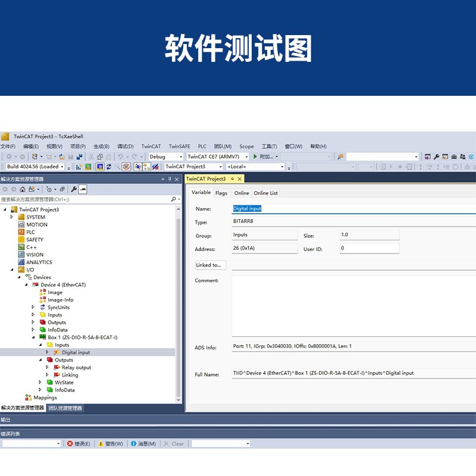Click the Restart TwinCAT Run Mode icon
This screenshot has width=476, height=476.
pos(88,167)
